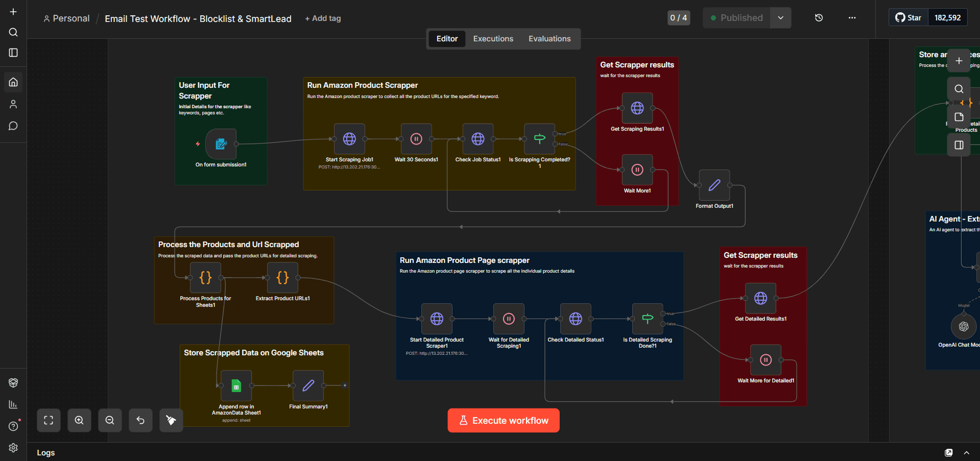Open search in the left sidebar
Image resolution: width=980 pixels, height=461 pixels.
click(x=13, y=32)
